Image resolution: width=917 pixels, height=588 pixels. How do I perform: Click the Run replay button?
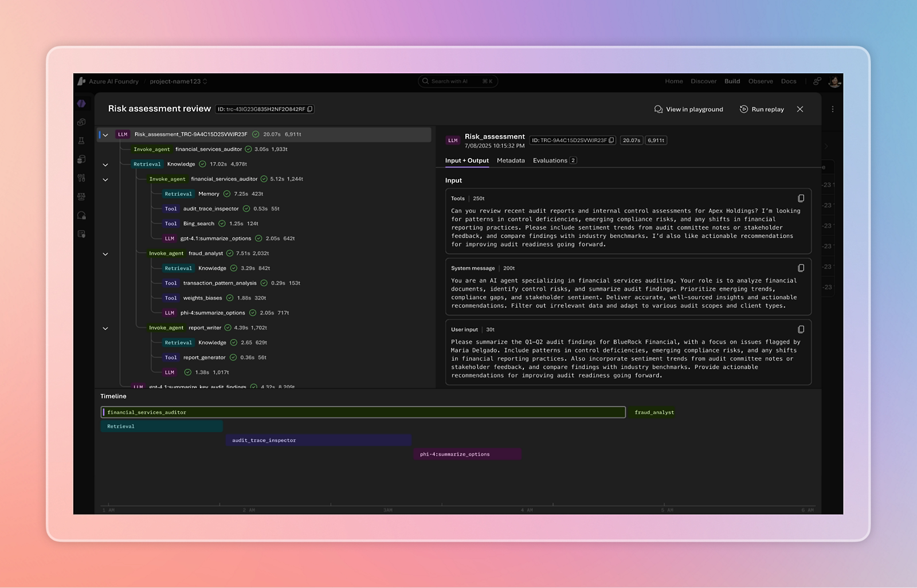(762, 109)
